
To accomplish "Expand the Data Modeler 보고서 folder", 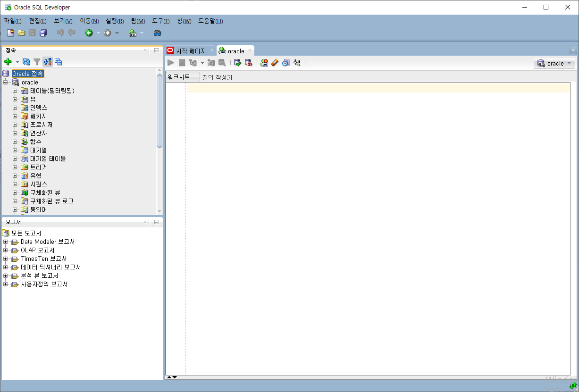I will pos(6,242).
